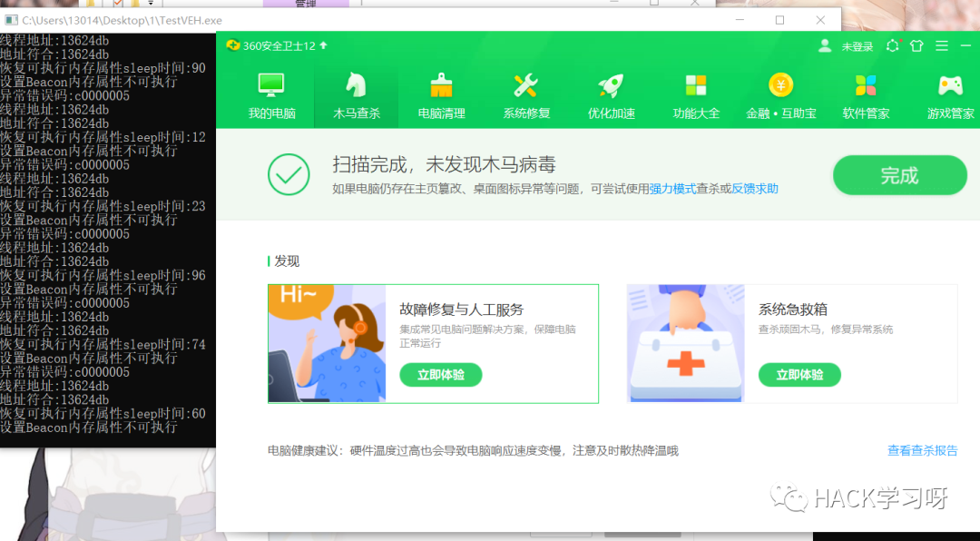Switch to the 木马查杀 tab

[x=357, y=95]
